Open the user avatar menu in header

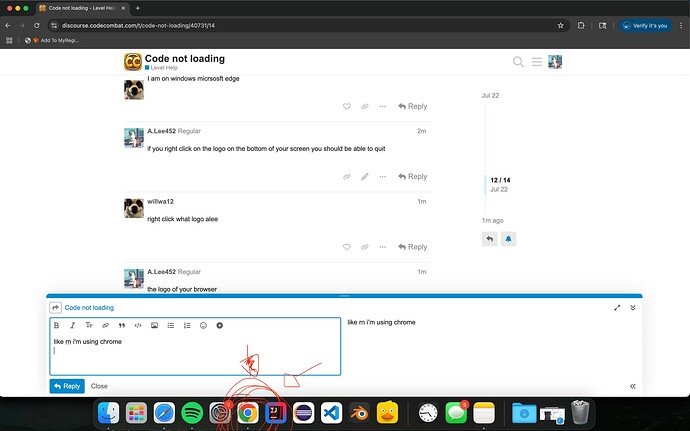pos(555,62)
